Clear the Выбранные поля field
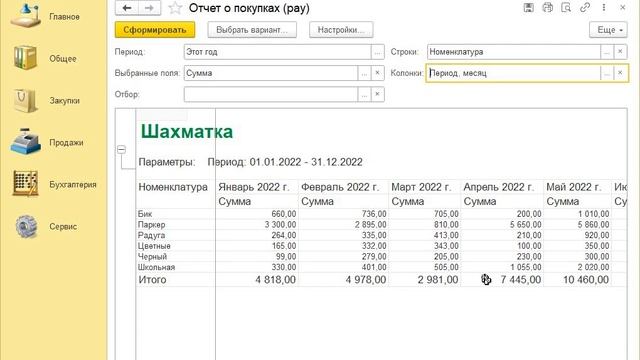 click(378, 73)
